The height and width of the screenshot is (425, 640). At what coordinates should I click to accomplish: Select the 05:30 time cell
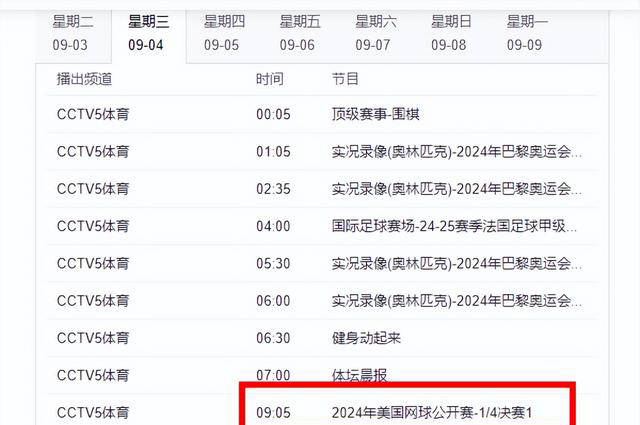tap(273, 264)
